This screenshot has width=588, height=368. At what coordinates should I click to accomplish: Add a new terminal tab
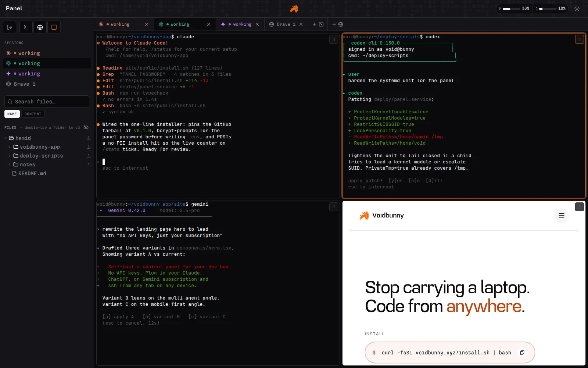click(318, 24)
